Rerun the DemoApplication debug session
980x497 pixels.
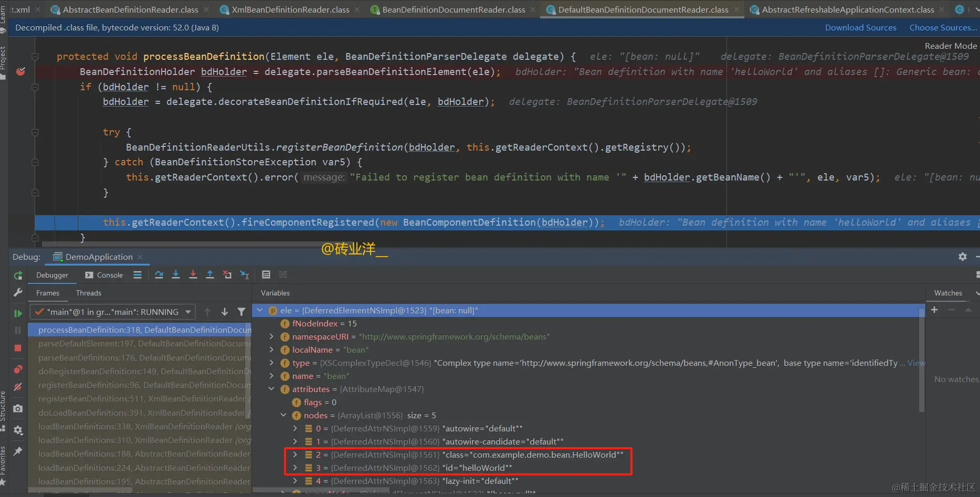coord(18,276)
